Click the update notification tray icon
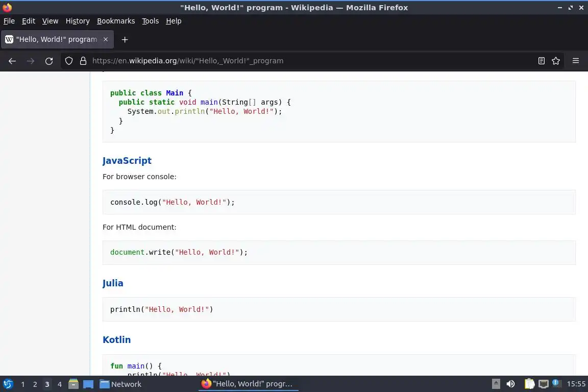This screenshot has width=588, height=392. pos(557,383)
